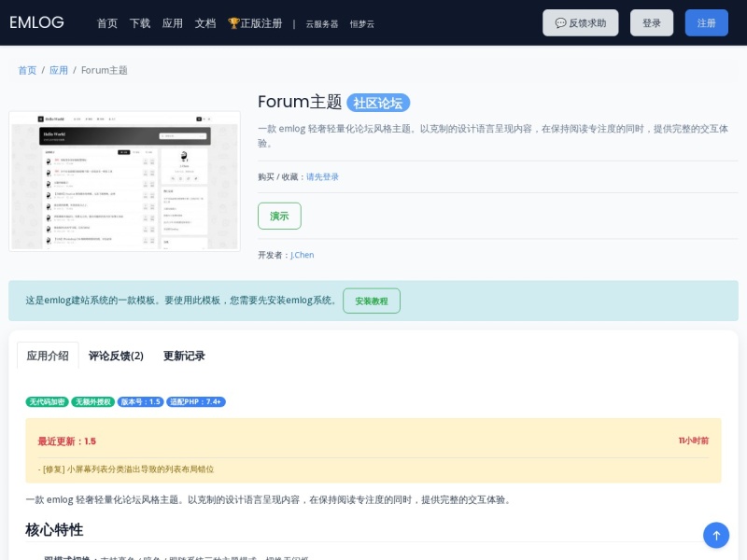Click the Forum主题 page title

[300, 102]
